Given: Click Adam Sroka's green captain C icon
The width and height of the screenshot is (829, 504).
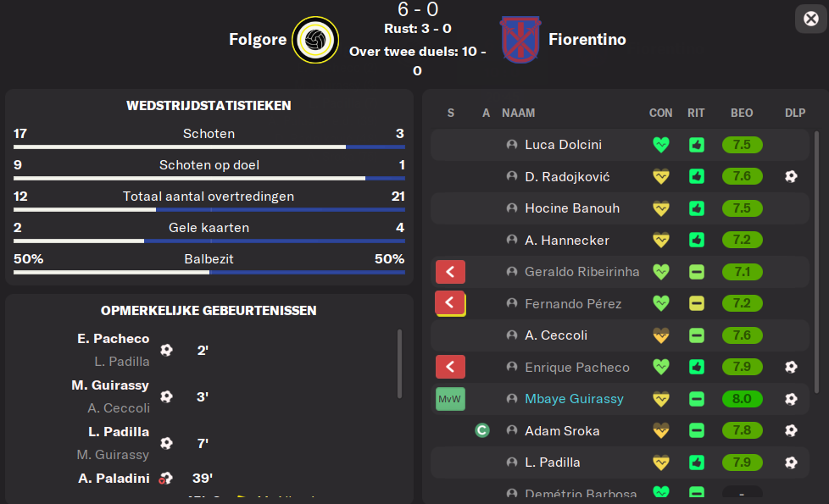Looking at the screenshot, I should (x=481, y=430).
